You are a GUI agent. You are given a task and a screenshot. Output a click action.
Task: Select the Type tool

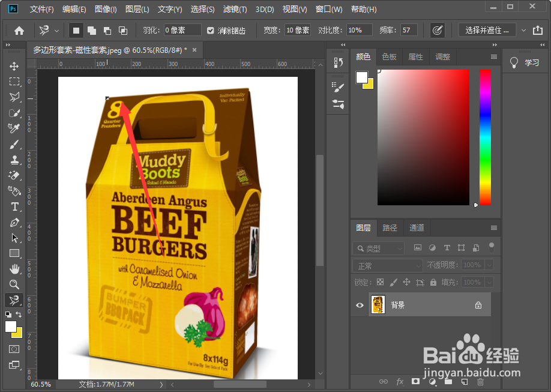14,207
